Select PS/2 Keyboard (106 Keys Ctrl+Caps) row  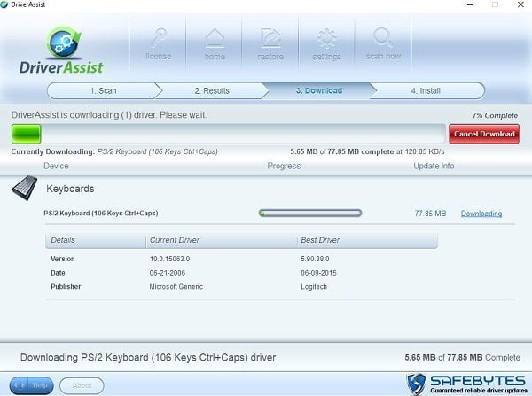101,214
